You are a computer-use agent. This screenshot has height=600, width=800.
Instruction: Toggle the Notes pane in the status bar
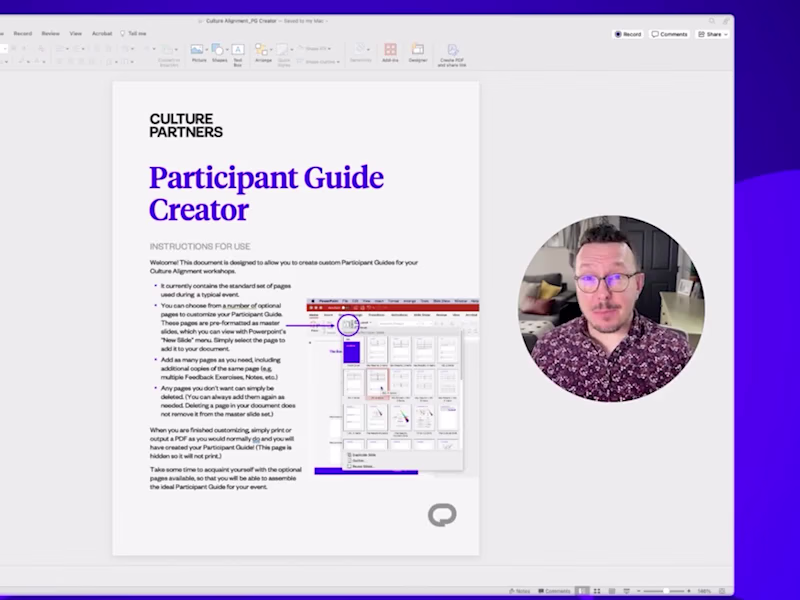520,591
